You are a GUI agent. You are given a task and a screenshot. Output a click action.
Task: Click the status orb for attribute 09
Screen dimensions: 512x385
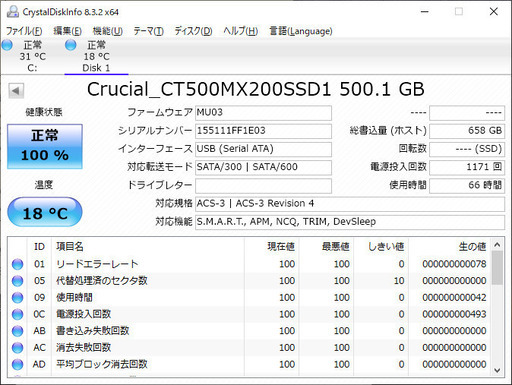[x=17, y=298]
